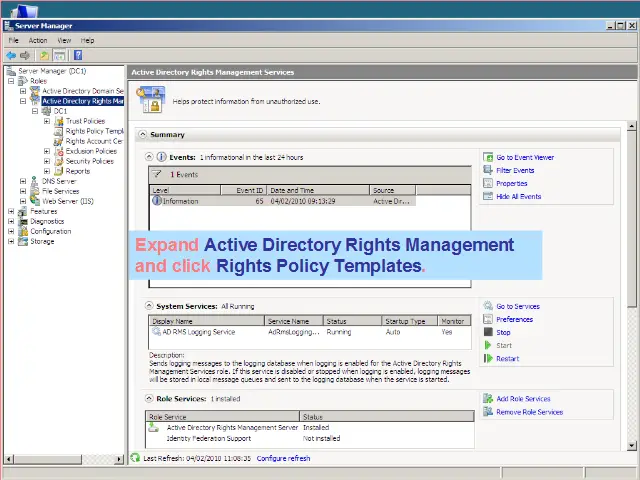640x480 pixels.
Task: Collapse the Events section
Action: click(149, 157)
